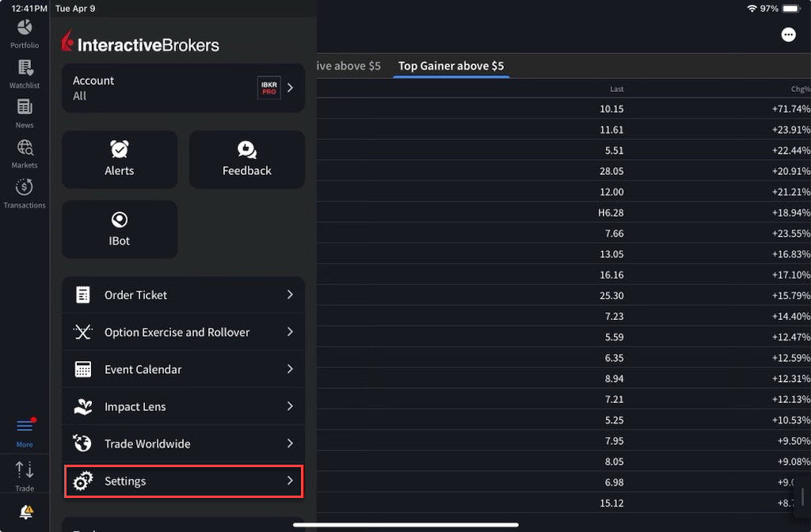Viewport: 811px width, 532px height.
Task: Select the row with last price 16.16
Action: tap(564, 275)
